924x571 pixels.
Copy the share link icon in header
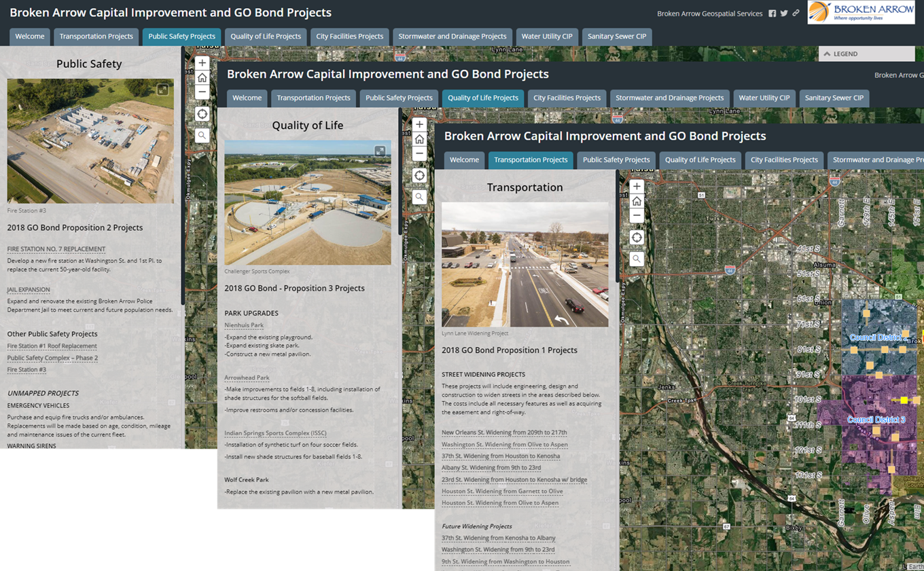(796, 14)
